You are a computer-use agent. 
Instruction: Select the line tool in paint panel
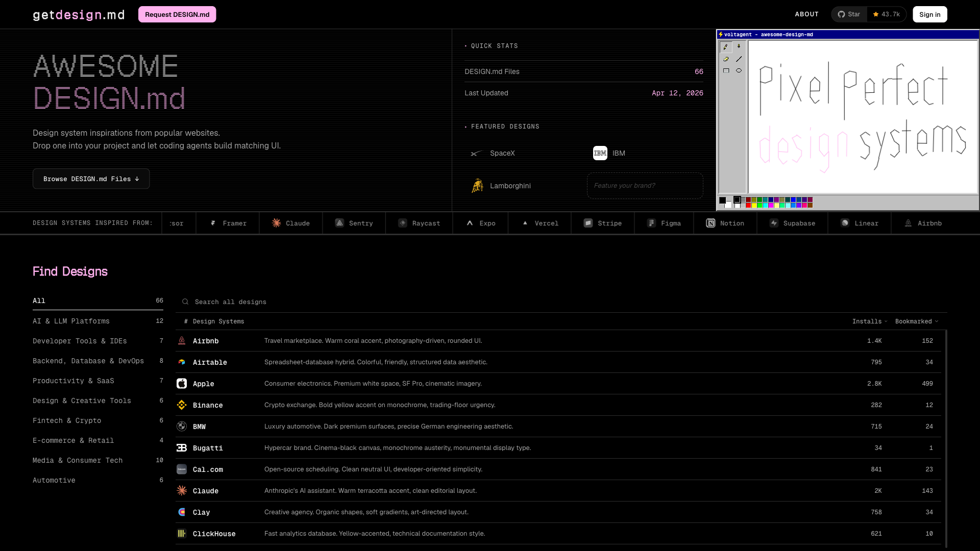point(739,59)
